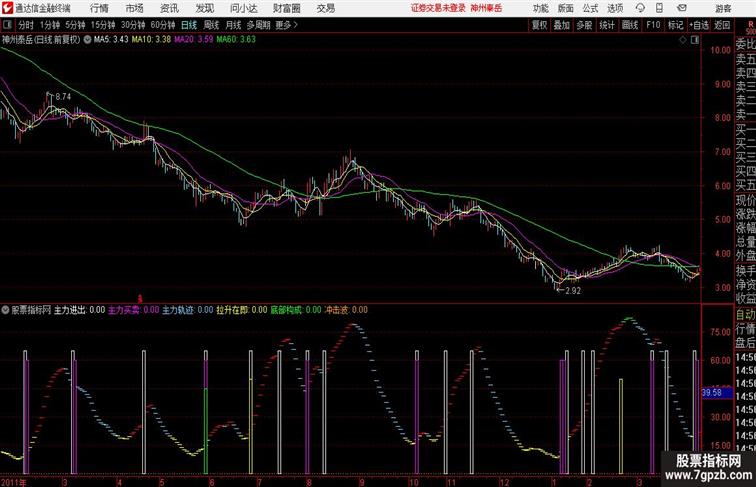Expand the 更多 periods dropdown
Viewport: 756px width, 487px height.
coord(286,25)
